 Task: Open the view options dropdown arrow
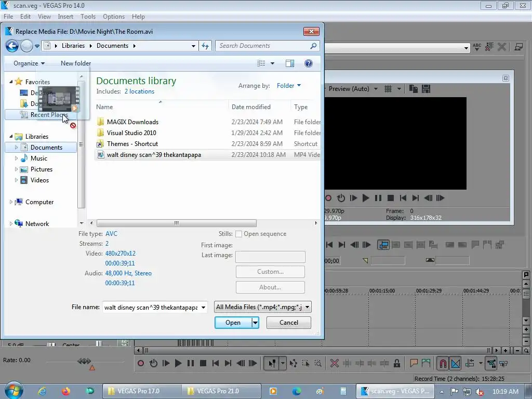click(272, 63)
